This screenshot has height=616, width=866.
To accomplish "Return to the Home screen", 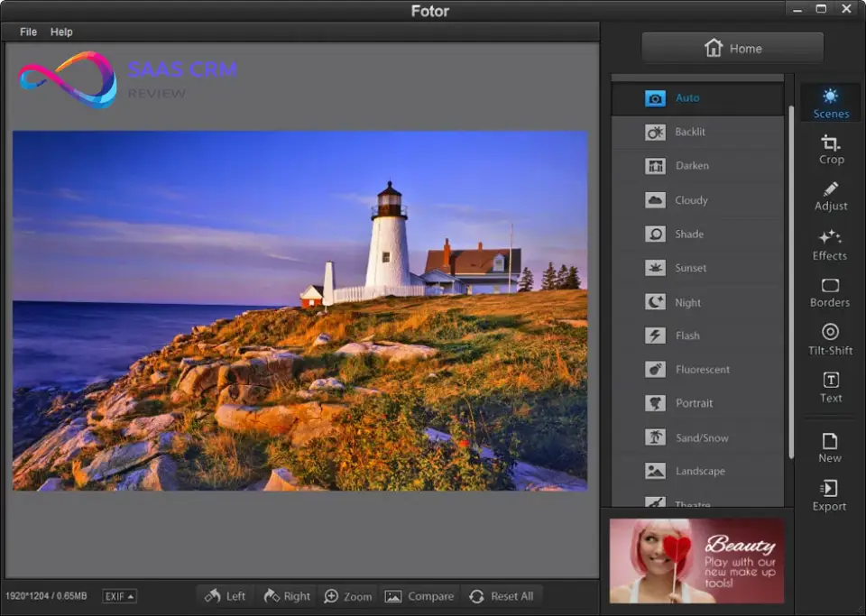I will 732,48.
